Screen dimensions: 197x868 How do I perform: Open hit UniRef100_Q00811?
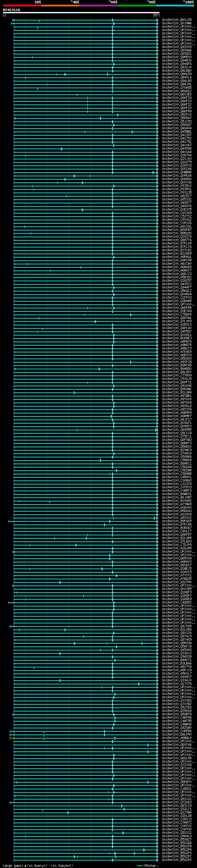[177, 335]
